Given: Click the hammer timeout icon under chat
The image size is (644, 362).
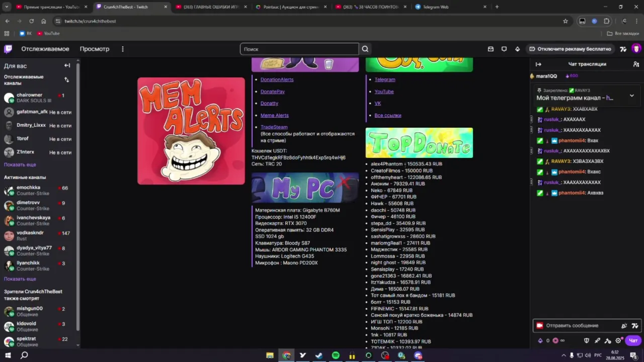Looking at the screenshot, I should point(608,340).
